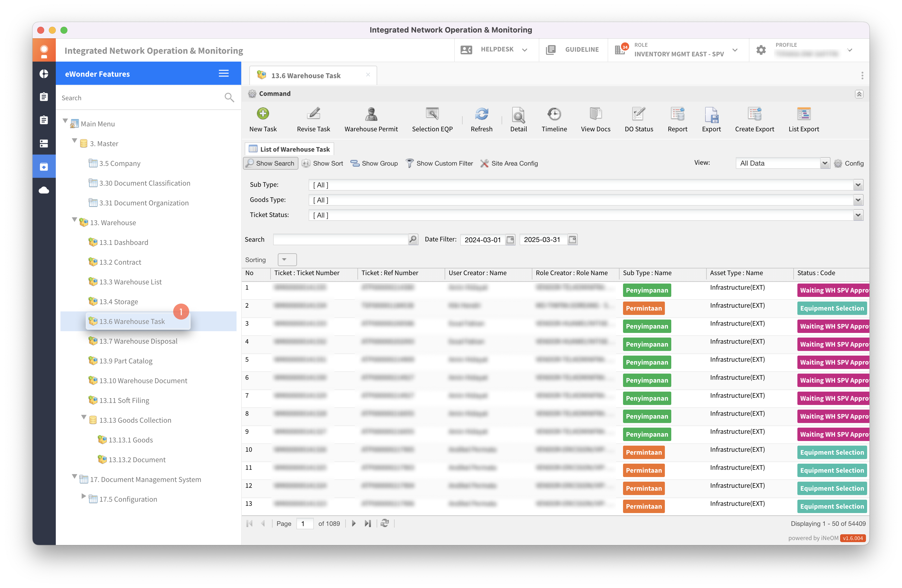The image size is (902, 588).
Task: Open the View All Data dropdown
Action: tap(825, 163)
